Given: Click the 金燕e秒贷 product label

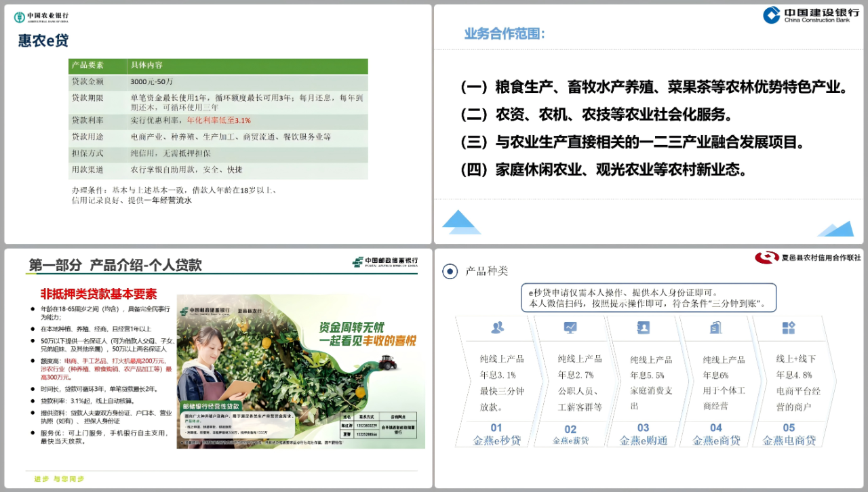Looking at the screenshot, I should tap(497, 440).
